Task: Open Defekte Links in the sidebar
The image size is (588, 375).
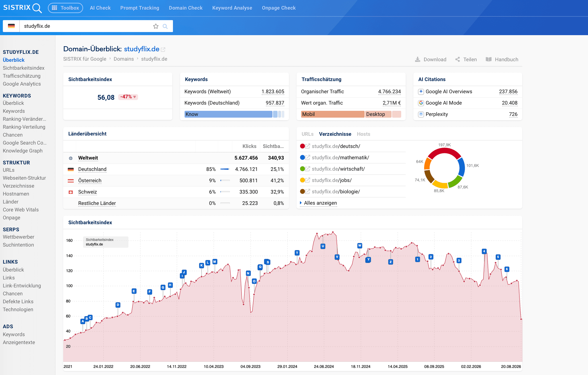Action: (x=18, y=302)
